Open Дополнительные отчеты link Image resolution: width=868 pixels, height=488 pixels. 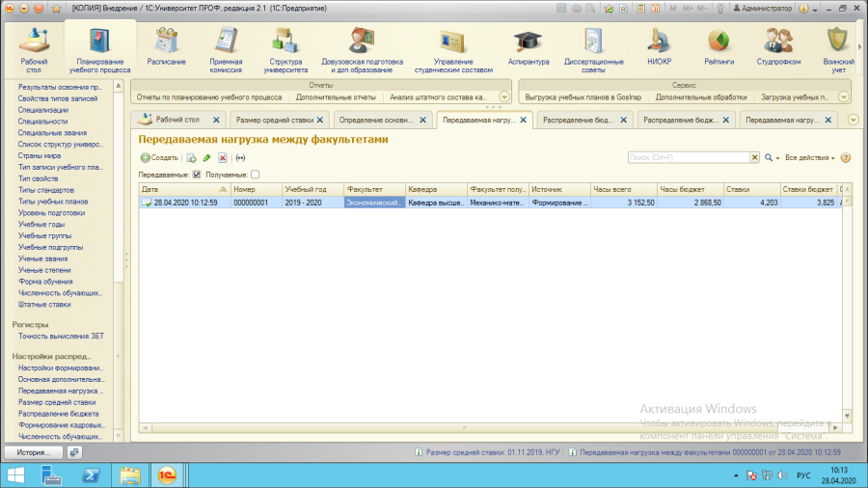coord(336,96)
